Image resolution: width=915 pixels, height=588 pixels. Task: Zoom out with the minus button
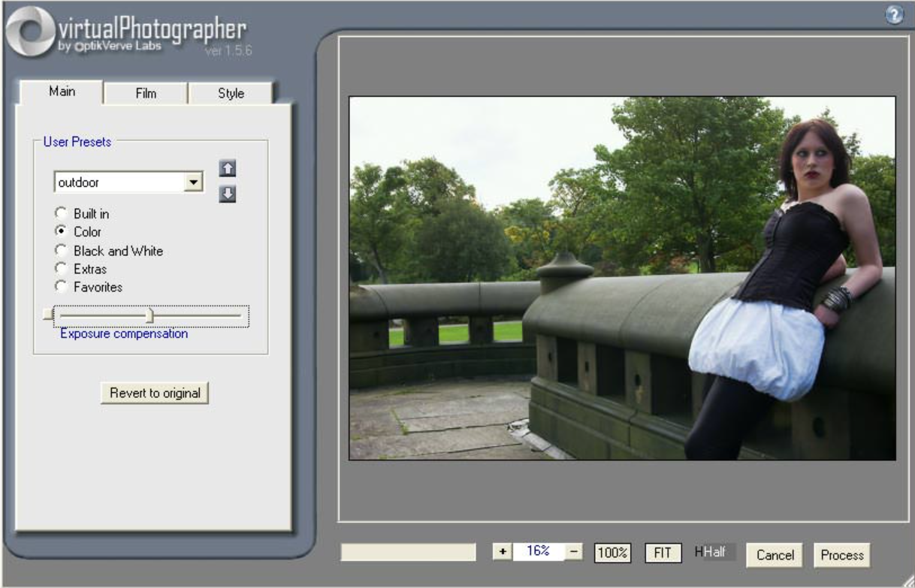[574, 551]
